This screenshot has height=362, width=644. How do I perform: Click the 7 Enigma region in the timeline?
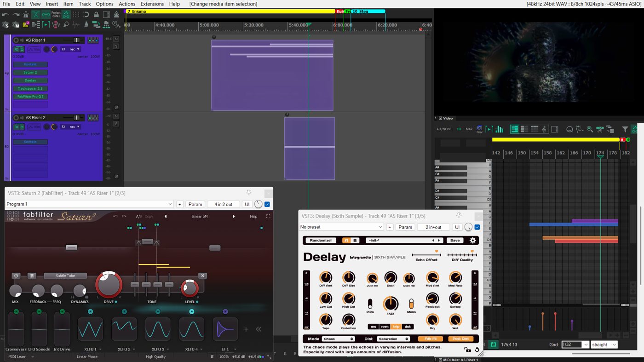(230, 11)
